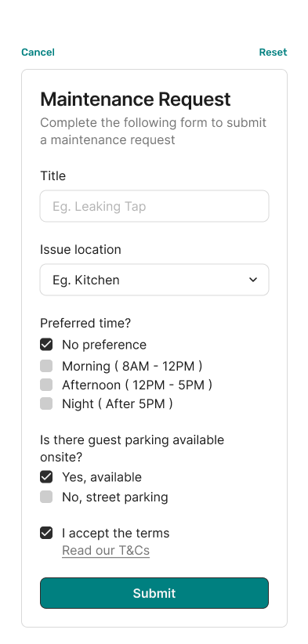
Task: Submit the maintenance request
Action: [x=154, y=593]
